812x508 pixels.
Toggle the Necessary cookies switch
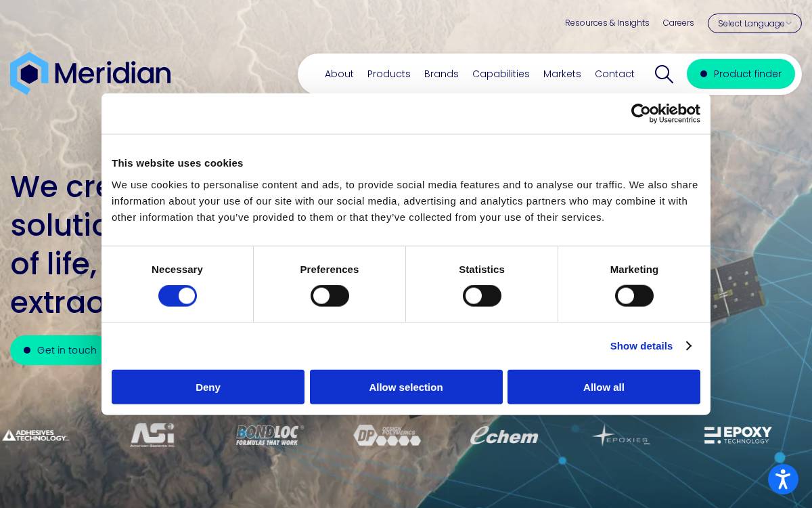177,296
